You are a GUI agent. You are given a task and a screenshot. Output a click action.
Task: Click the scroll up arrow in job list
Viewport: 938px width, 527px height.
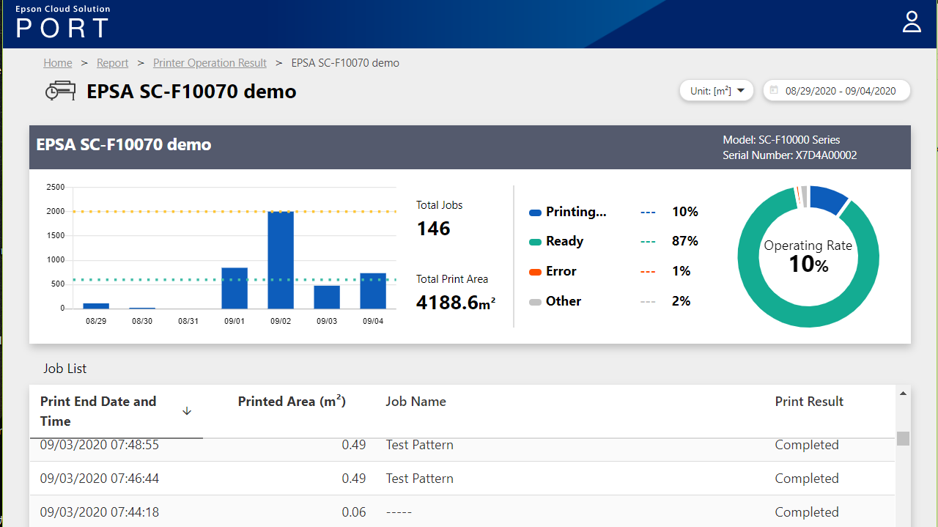coord(903,394)
